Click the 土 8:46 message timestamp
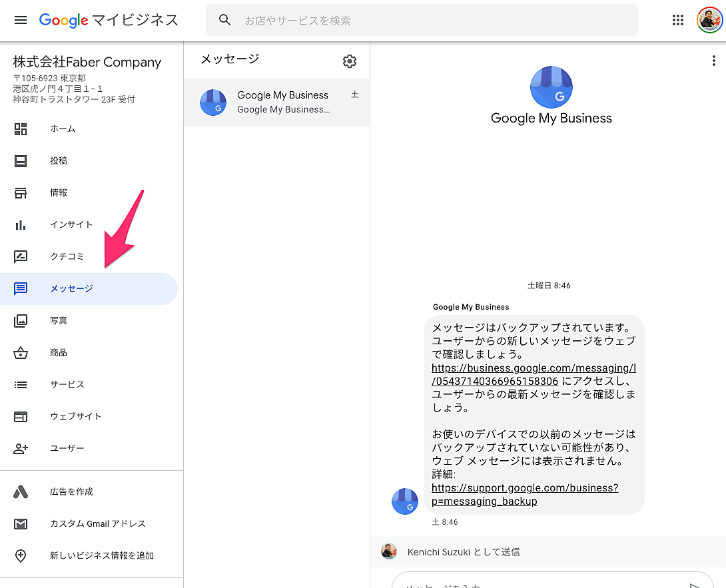 [445, 522]
